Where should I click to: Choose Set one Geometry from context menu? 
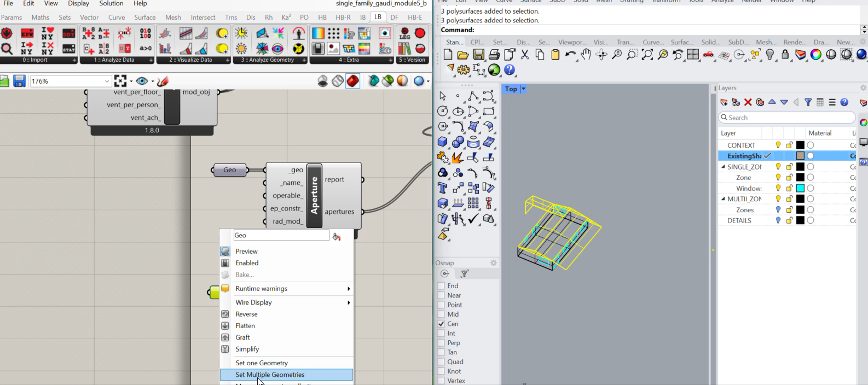tap(286, 363)
